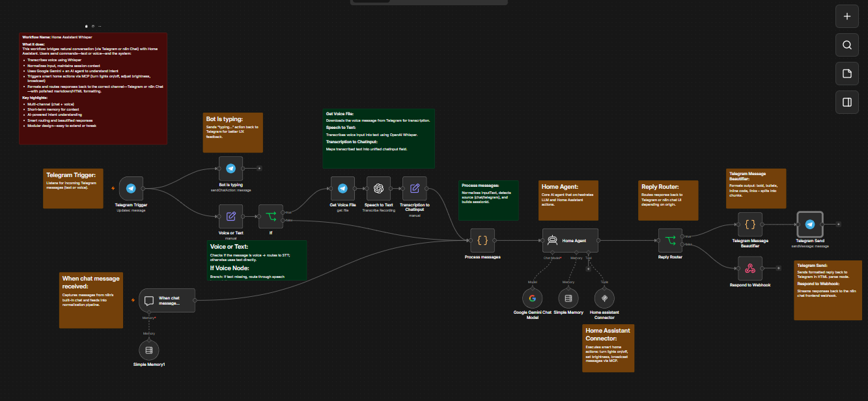Select the If branching node
868x401 pixels.
271,216
